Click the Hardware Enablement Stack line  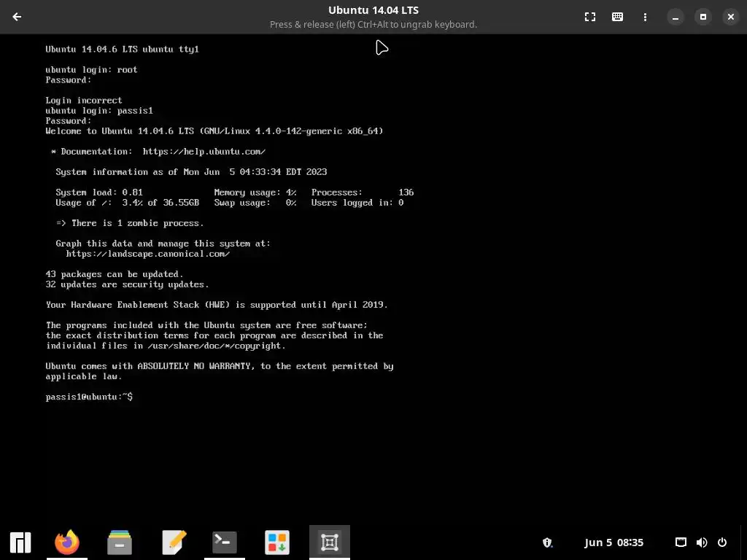(217, 305)
